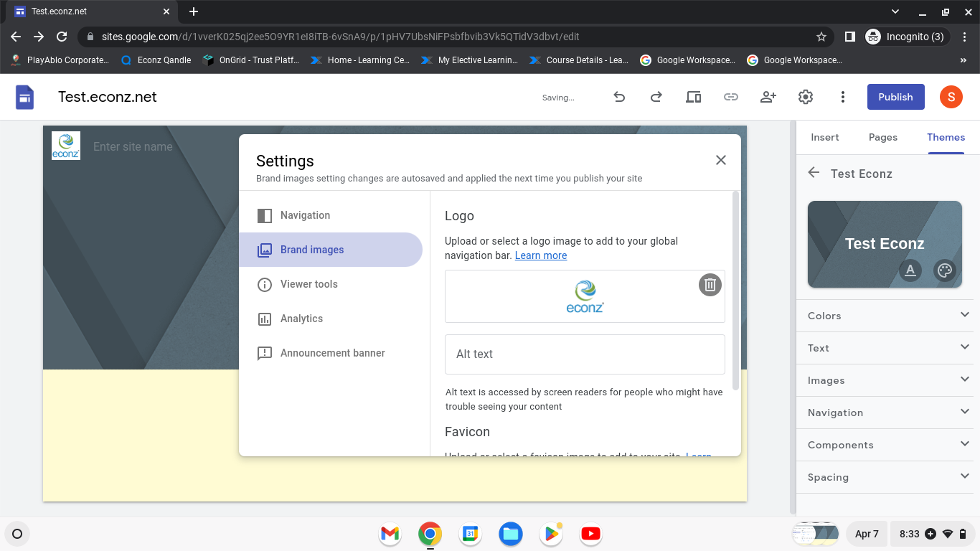Bookmark this page with star icon

(821, 37)
